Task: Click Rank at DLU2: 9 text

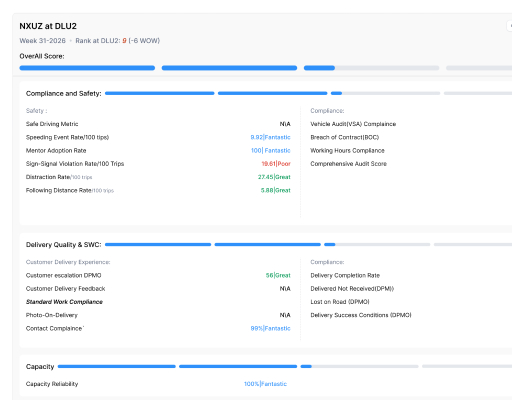Action: [x=101, y=41]
